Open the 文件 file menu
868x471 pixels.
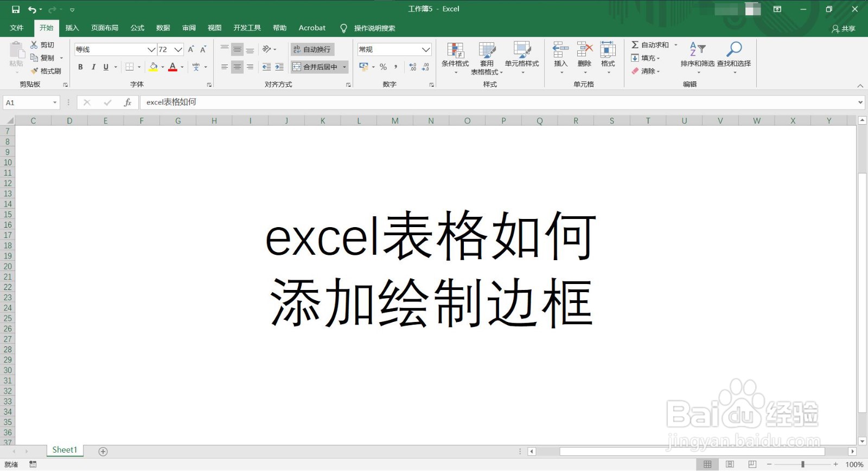pyautogui.click(x=17, y=28)
